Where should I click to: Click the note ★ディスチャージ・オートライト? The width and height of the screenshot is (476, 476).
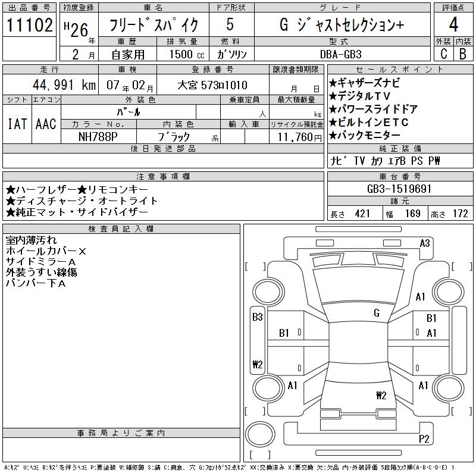[82, 201]
